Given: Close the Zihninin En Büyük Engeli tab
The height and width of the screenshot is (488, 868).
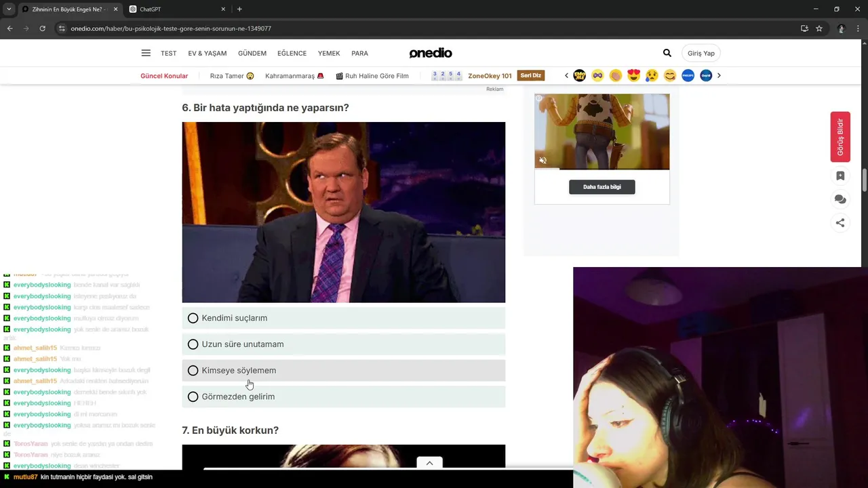Looking at the screenshot, I should (115, 9).
